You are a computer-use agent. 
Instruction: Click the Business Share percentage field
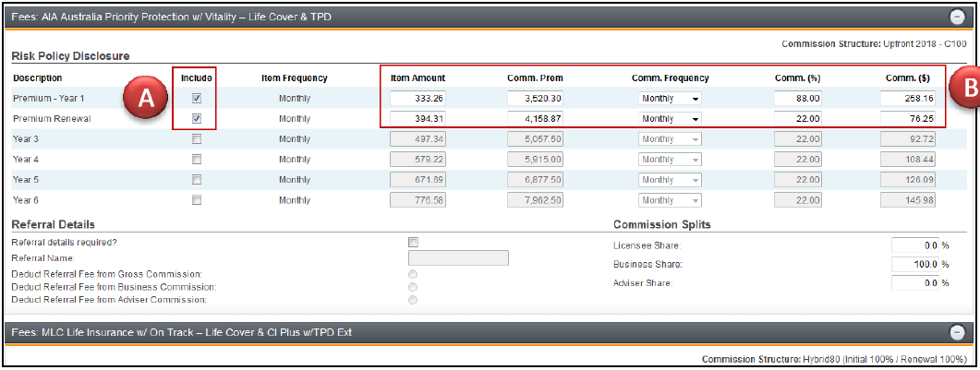tap(915, 265)
